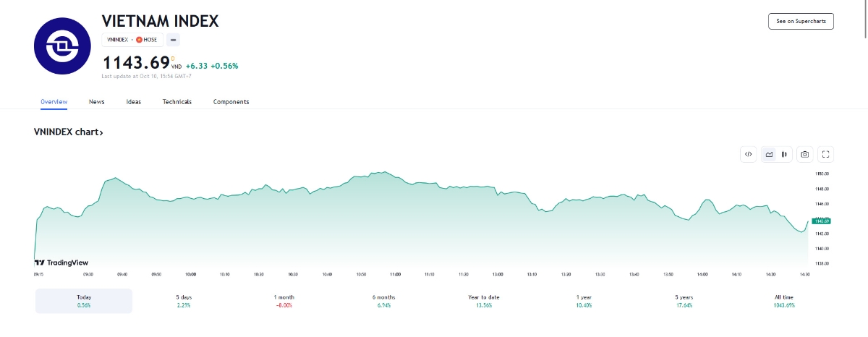Image resolution: width=868 pixels, height=337 pixels.
Task: Click the green 1143.69 price label
Action: coord(821,221)
